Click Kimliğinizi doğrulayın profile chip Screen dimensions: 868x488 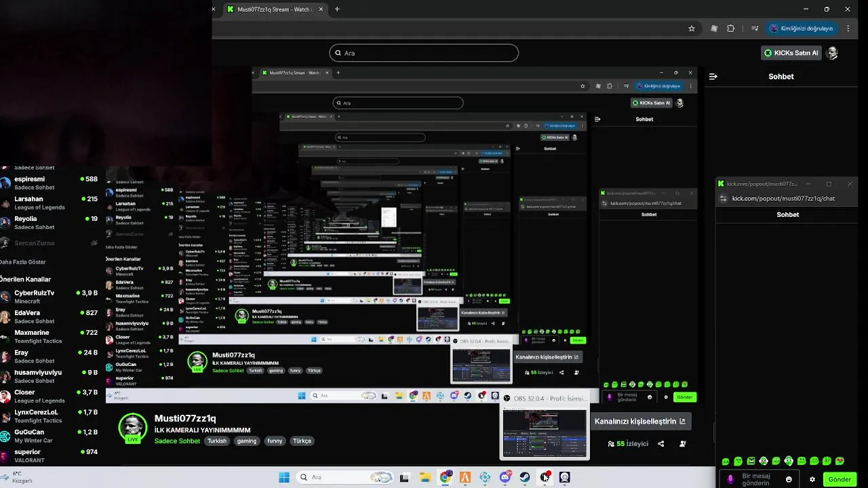pyautogui.click(x=802, y=28)
